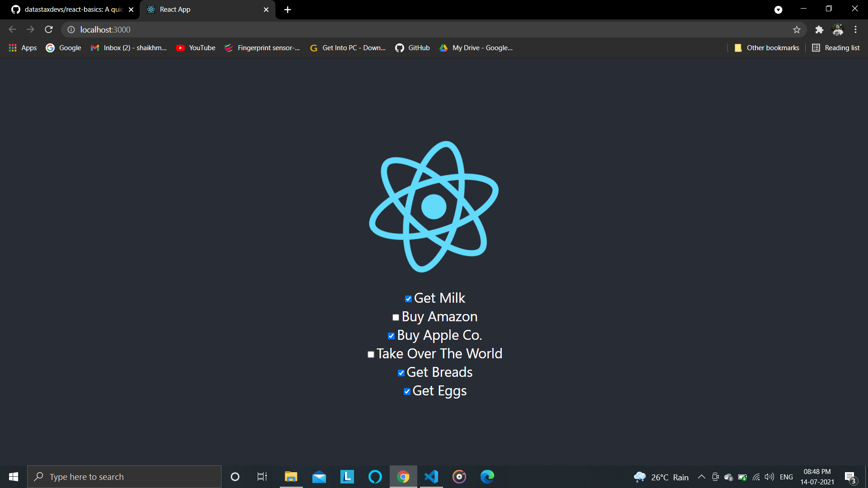Check the Buy Amazon task
The image size is (868, 488).
pos(396,317)
